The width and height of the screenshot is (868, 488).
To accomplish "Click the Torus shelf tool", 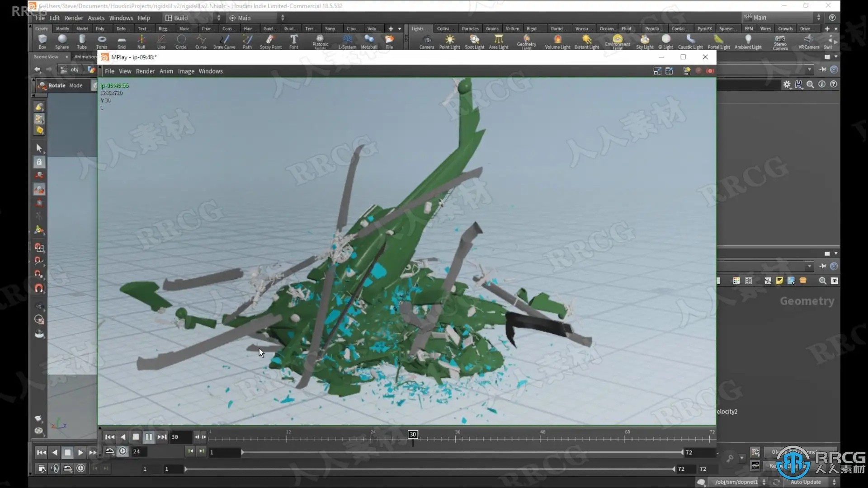I will tap(102, 41).
